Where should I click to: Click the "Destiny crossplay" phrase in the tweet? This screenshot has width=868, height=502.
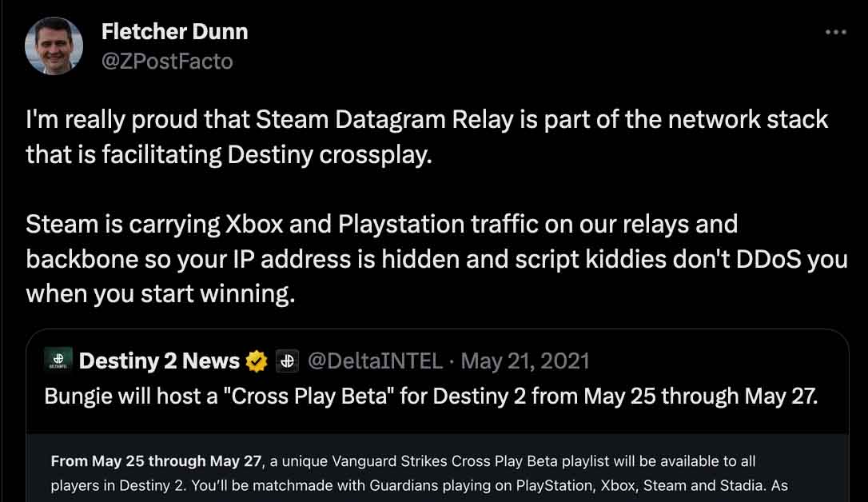[x=329, y=155]
